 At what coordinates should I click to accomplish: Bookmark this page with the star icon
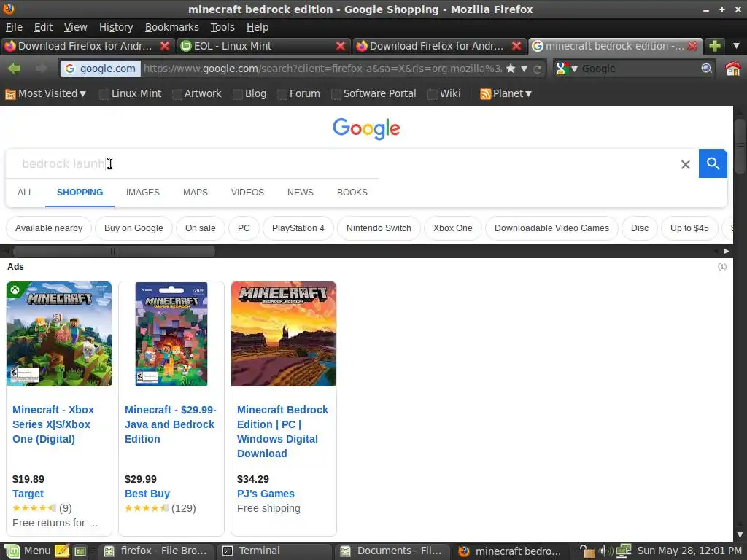click(x=511, y=69)
